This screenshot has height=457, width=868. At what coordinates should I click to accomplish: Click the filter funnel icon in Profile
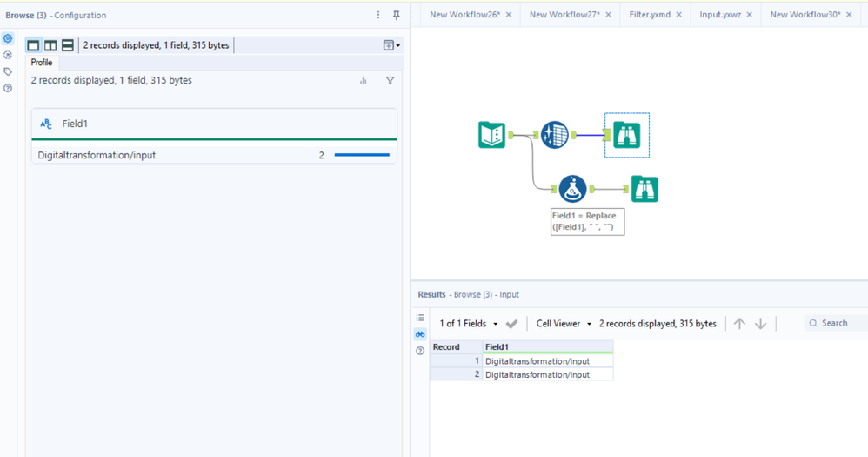[391, 81]
